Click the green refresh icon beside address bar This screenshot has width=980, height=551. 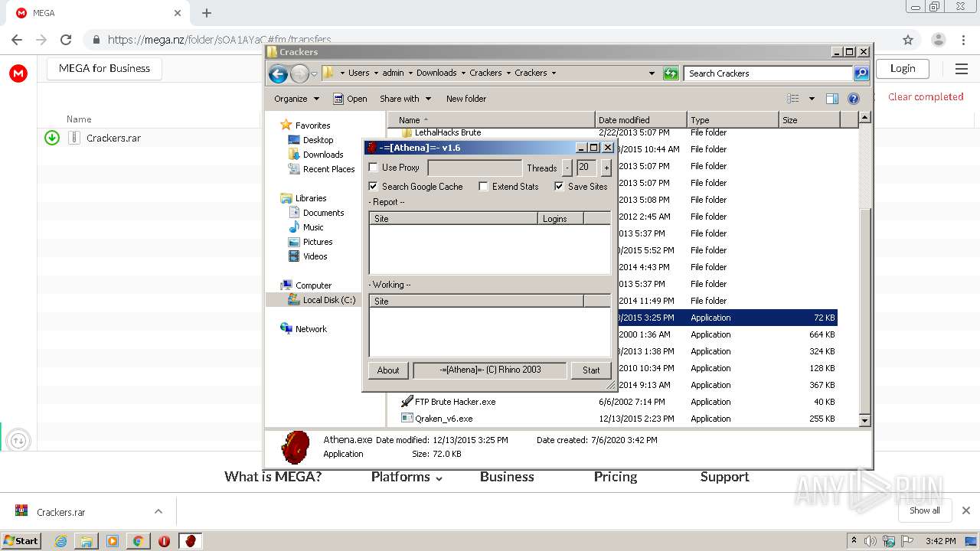point(671,73)
